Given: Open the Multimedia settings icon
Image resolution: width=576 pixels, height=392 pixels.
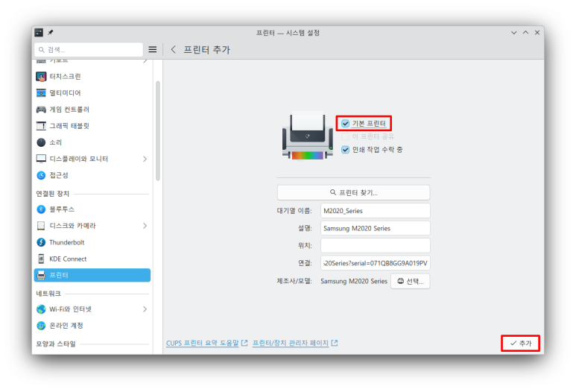Looking at the screenshot, I should pos(41,93).
